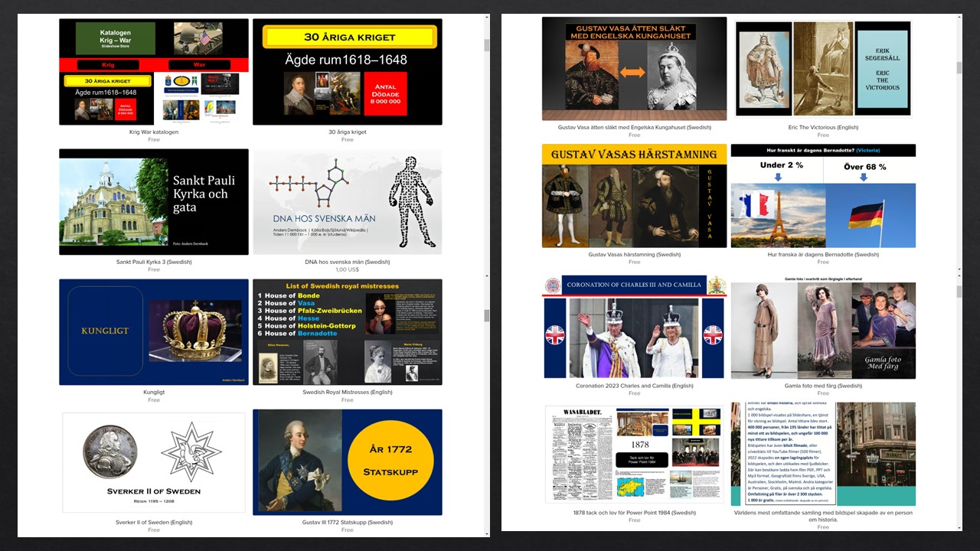Follow the 'Gustav III 1772 Statskupp (Swedish)' link
Screen dimensions: 980x551
[x=348, y=522]
